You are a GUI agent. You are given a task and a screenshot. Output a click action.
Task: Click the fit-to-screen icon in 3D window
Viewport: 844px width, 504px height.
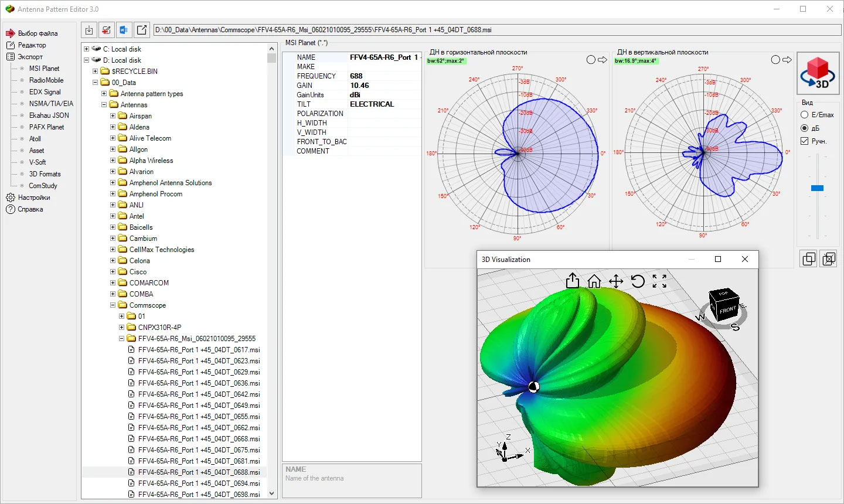point(659,282)
